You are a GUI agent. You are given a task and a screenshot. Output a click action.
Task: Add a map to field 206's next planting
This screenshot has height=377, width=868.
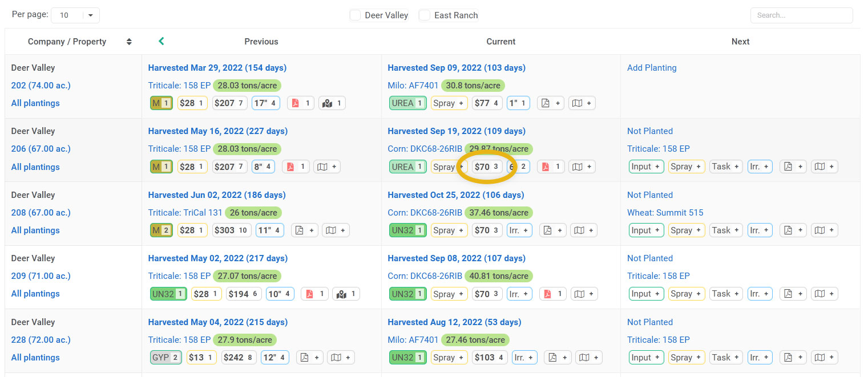pos(824,167)
